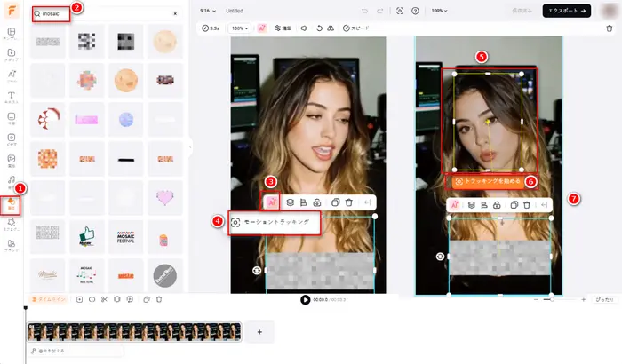Click AI icon on right preview's floating toolbar
The width and height of the screenshot is (622, 364).
pos(455,205)
